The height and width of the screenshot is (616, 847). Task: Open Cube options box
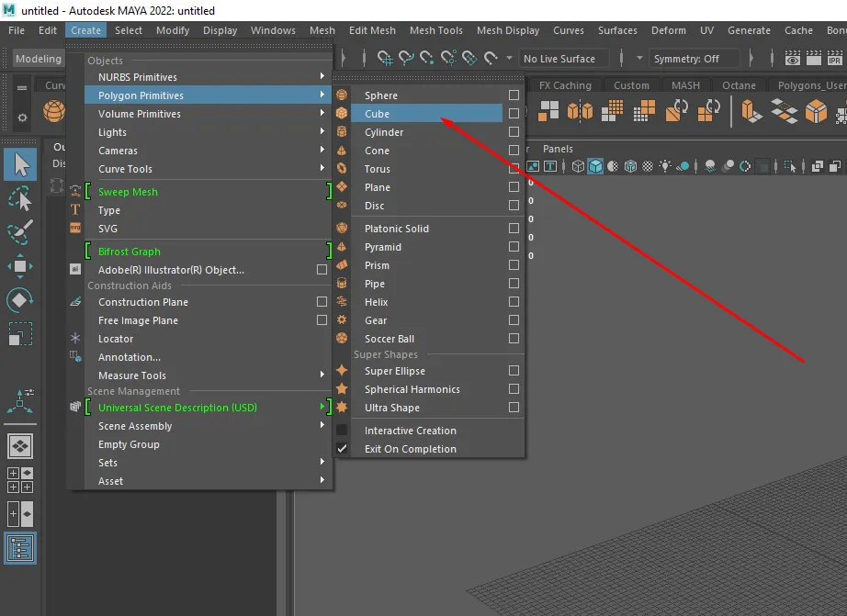click(514, 113)
